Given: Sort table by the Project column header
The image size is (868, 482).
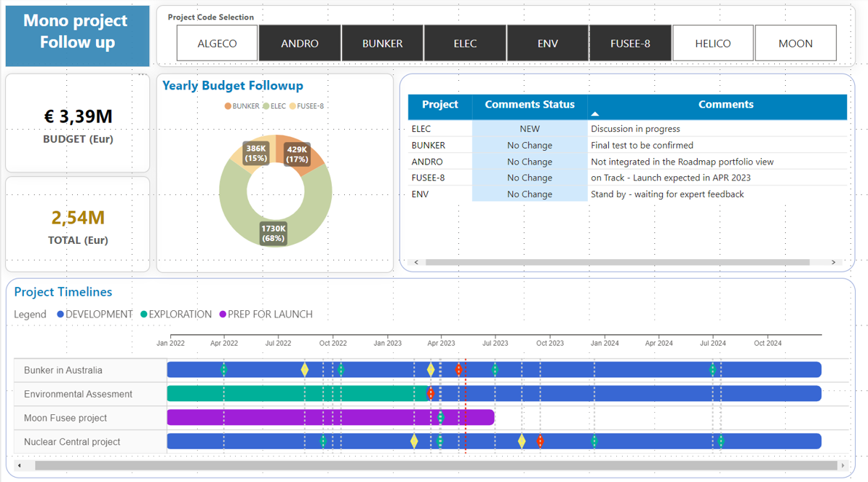Looking at the screenshot, I should point(439,105).
